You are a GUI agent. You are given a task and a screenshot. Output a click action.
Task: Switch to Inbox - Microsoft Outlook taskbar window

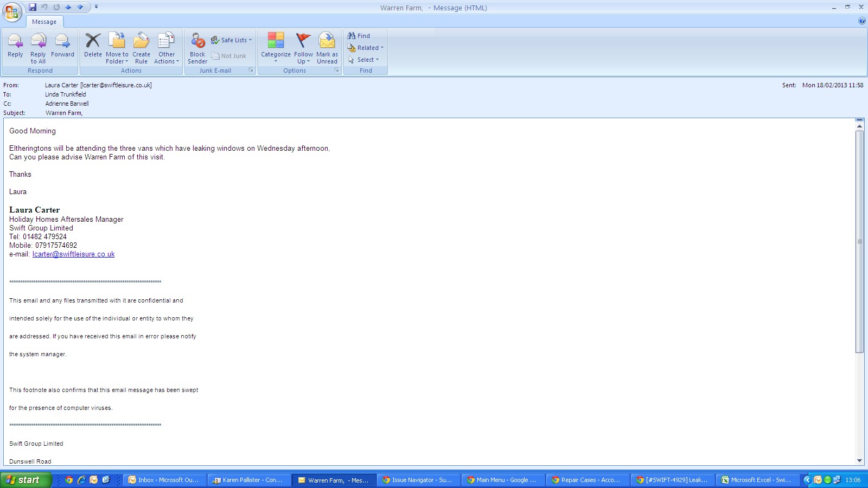click(165, 480)
